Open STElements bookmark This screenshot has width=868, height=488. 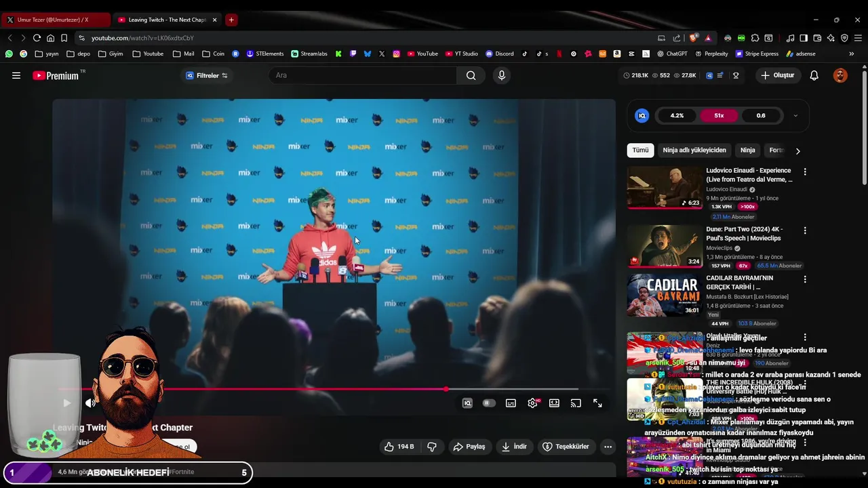pos(264,54)
